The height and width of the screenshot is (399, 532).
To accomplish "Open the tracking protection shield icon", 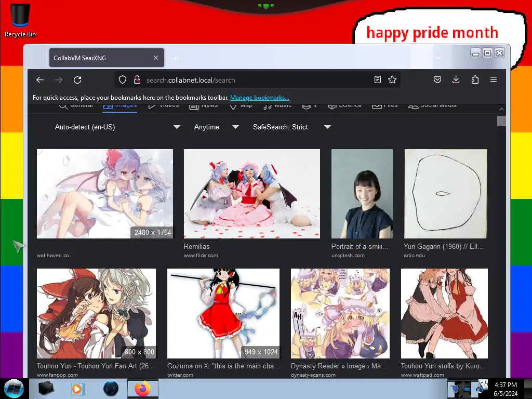I will click(123, 79).
